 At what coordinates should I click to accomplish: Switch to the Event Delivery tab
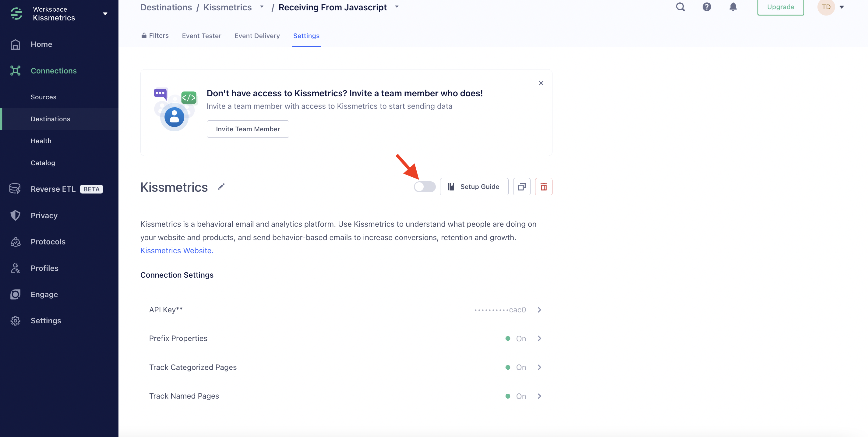point(257,36)
